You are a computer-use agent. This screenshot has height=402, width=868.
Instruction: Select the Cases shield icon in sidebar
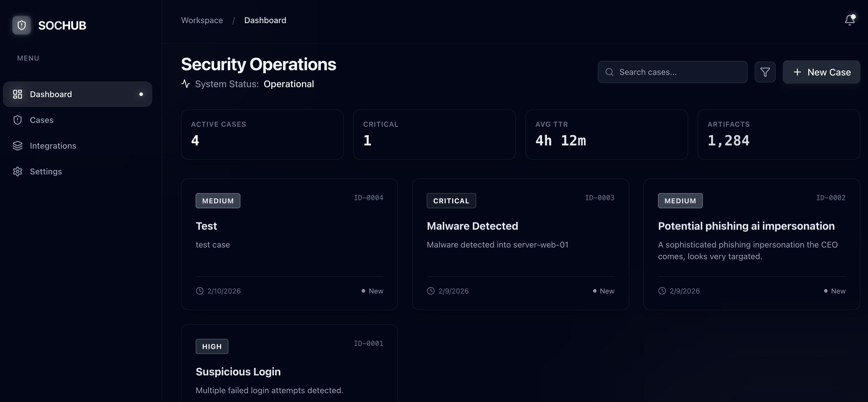coord(18,120)
